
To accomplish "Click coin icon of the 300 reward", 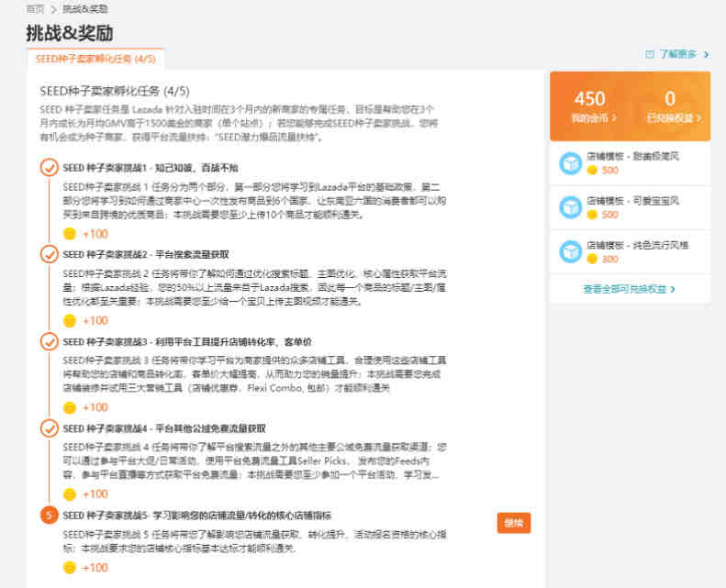I will click(x=592, y=259).
